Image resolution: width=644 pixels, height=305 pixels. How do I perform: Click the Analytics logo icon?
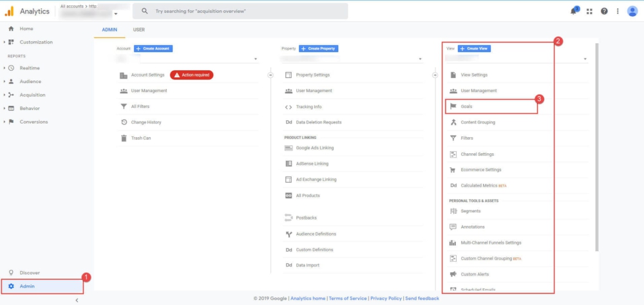click(x=9, y=11)
